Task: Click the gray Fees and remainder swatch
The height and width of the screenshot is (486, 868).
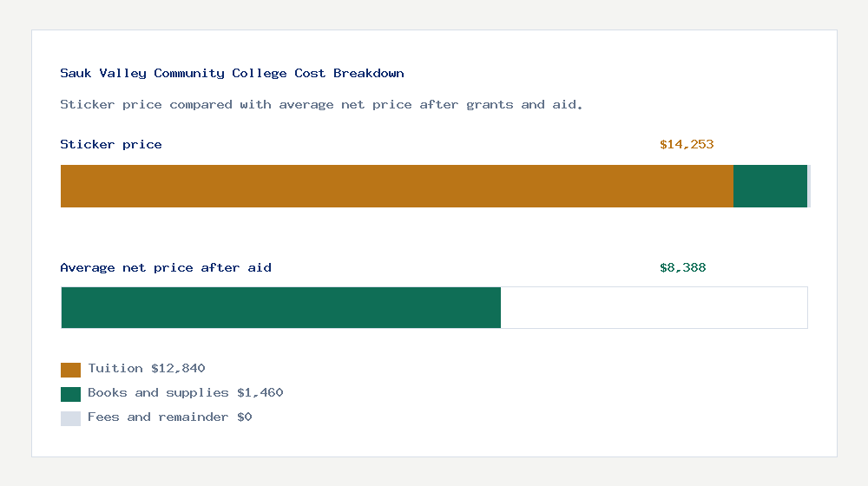Action: pyautogui.click(x=70, y=418)
